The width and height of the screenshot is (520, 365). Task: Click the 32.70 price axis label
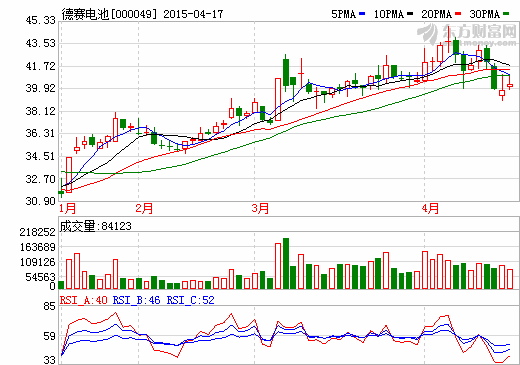(x=40, y=179)
